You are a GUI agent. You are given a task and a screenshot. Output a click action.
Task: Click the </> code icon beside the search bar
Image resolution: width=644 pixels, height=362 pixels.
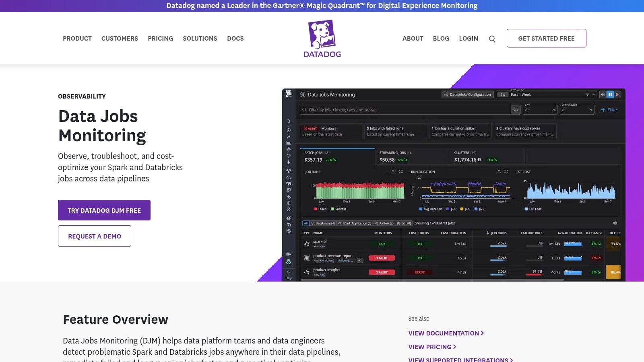(516, 109)
